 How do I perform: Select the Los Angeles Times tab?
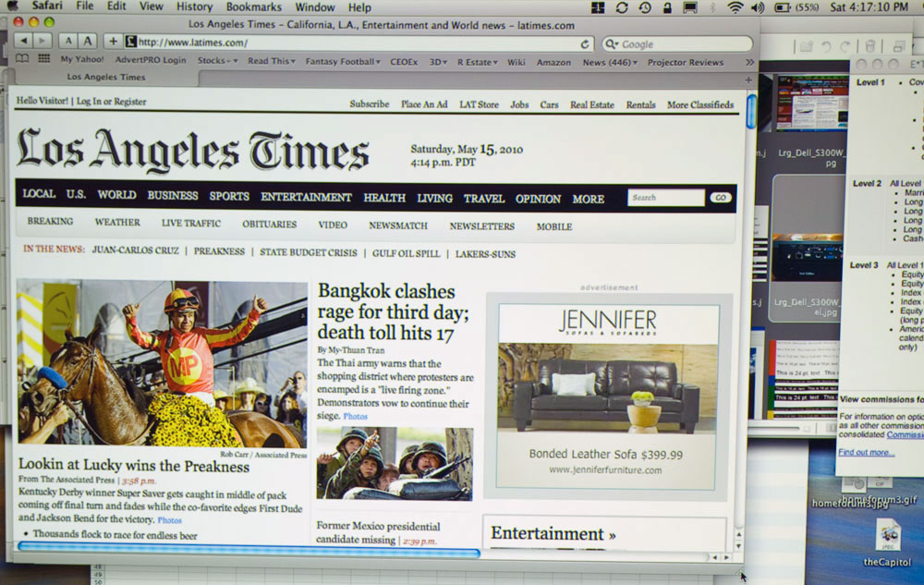[x=106, y=78]
